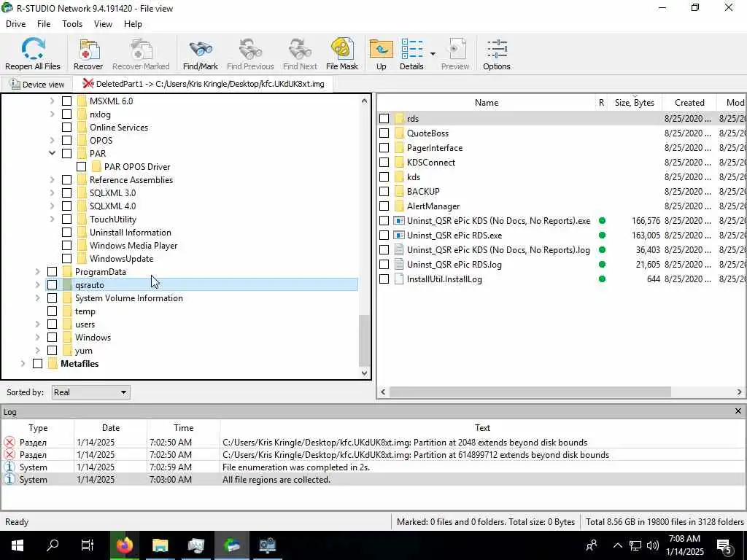Screen dimensions: 747x560
Task: Open the Tools menu
Action: pyautogui.click(x=72, y=24)
